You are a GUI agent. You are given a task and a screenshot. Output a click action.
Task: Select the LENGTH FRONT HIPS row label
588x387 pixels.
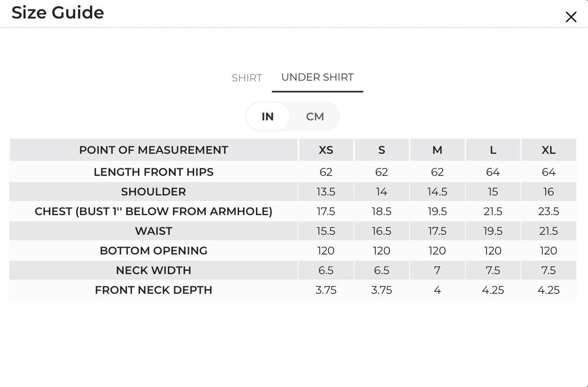[153, 172]
